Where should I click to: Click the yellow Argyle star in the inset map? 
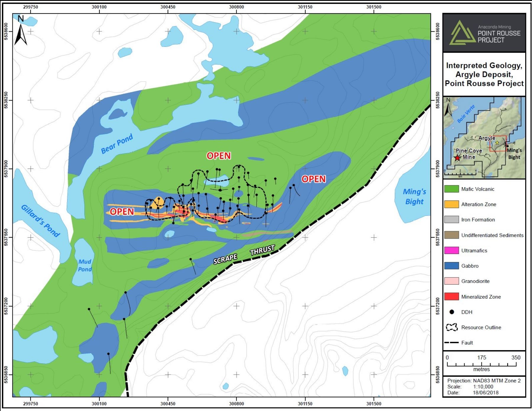(x=497, y=143)
